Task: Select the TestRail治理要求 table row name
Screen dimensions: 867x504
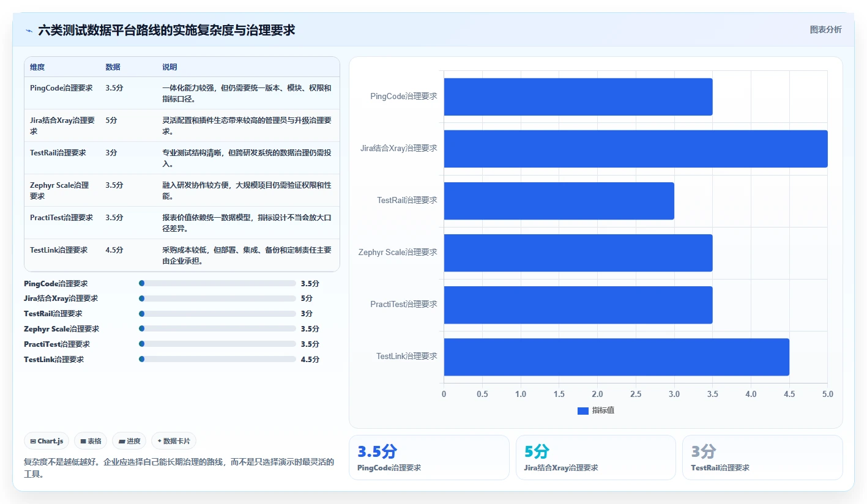Action: [x=58, y=153]
